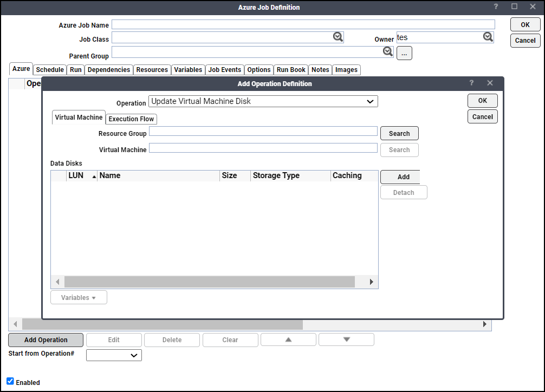Viewport: 545px width, 392px height.
Task: Open the Start from Operation# dropdown
Action: tap(114, 355)
